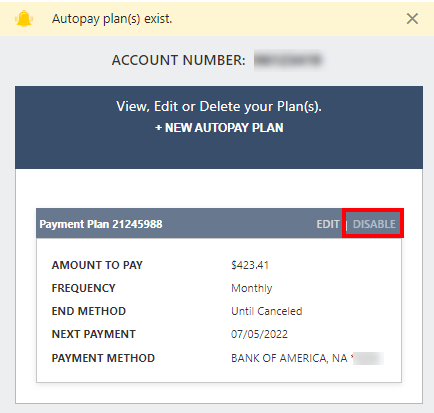The image size is (434, 413).
Task: Click the AMOUNT TO PAY label
Action: tap(97, 265)
